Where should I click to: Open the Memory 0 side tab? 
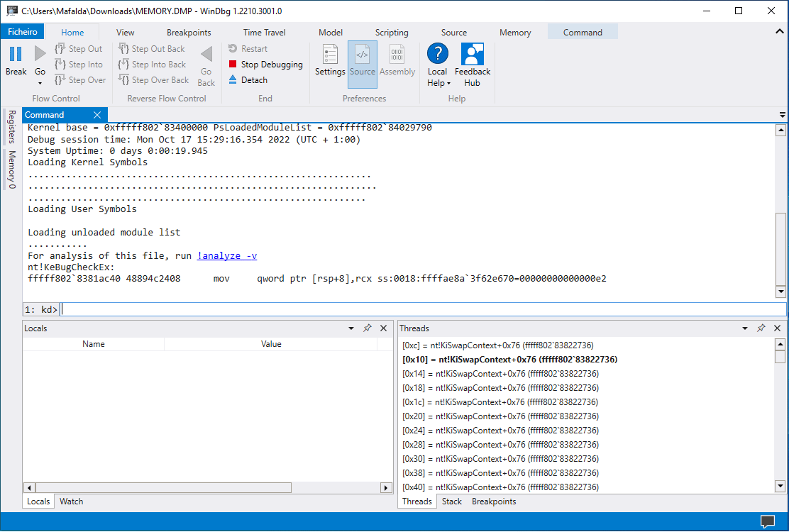click(11, 170)
